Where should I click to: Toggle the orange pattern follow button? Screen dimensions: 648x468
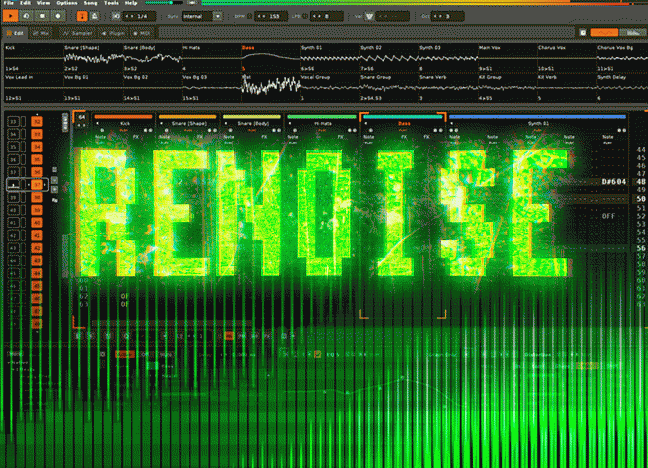pos(82,16)
